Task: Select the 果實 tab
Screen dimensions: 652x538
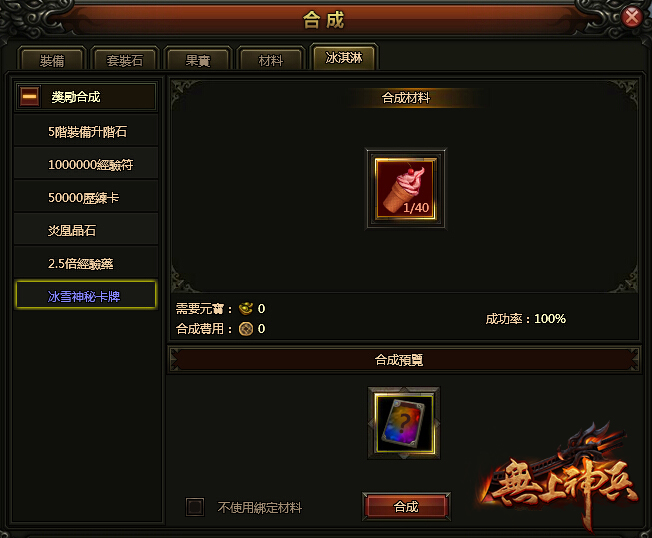Action: [x=198, y=61]
